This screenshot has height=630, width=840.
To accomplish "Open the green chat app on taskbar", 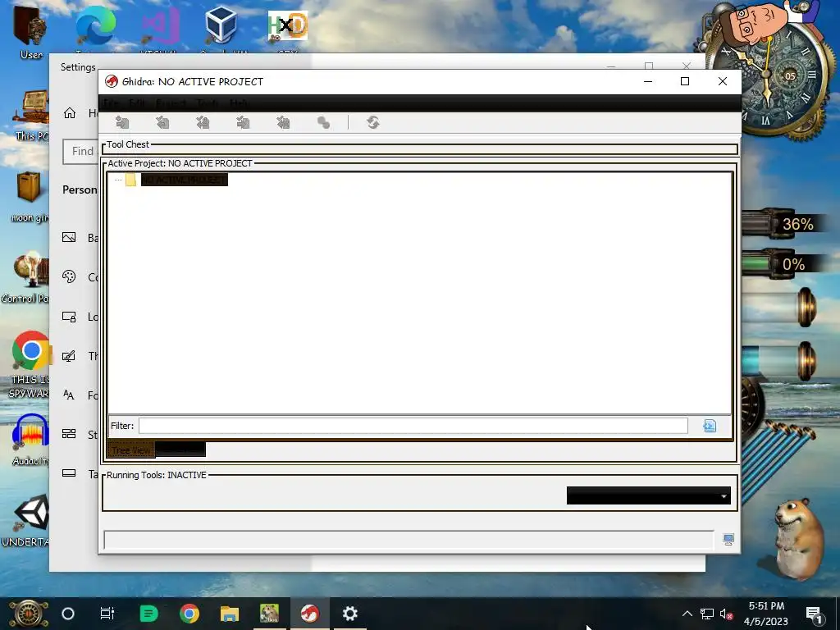I will (148, 614).
